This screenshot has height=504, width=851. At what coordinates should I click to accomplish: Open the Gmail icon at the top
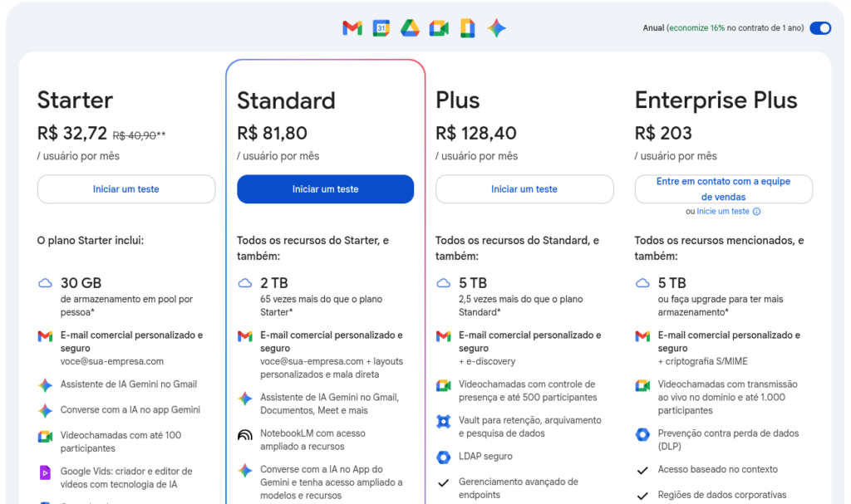pos(352,27)
